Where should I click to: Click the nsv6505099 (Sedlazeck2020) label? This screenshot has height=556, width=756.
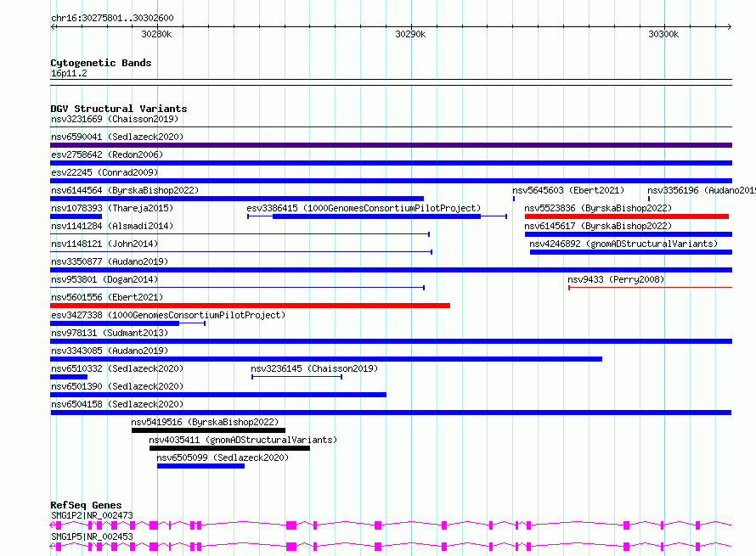(x=223, y=458)
